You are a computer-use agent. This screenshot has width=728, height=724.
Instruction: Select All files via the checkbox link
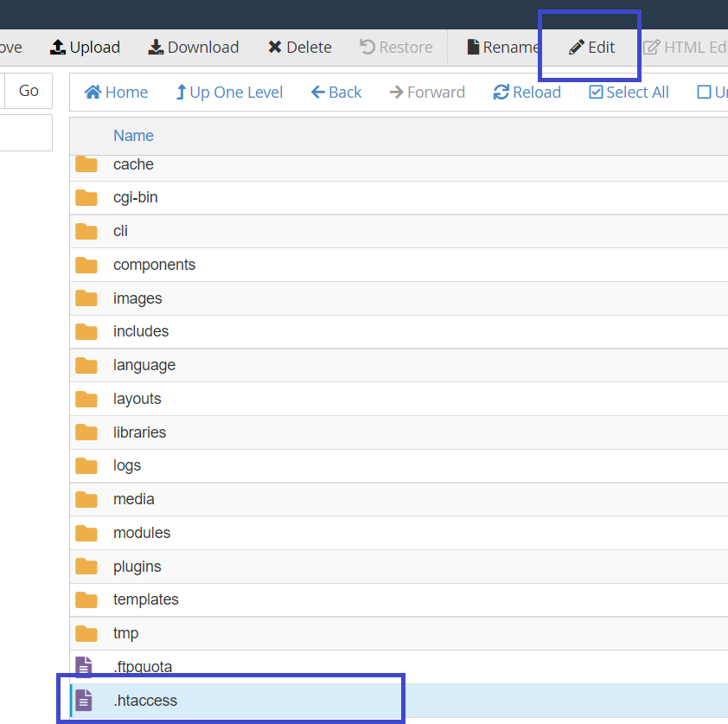[629, 92]
